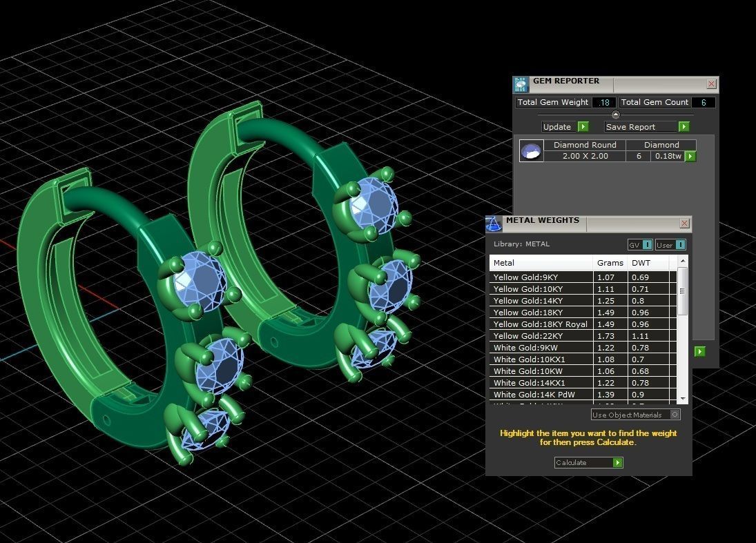Click the 0.18tw total weight cell
Viewport: 756px width, 543px height.
pos(668,156)
